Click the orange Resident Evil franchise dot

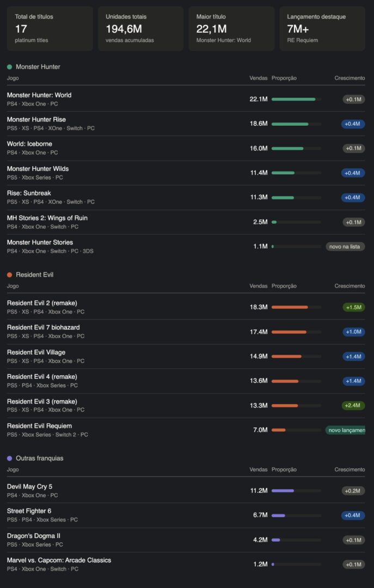coord(9,275)
